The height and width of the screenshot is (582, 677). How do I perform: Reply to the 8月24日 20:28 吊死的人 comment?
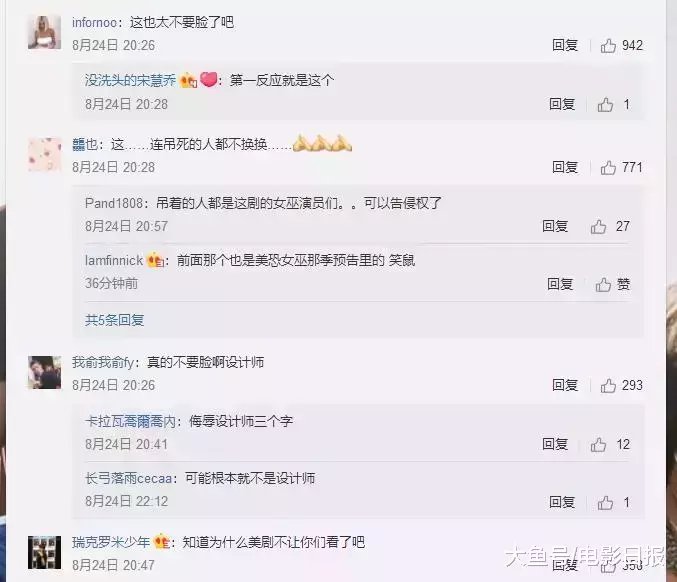565,168
